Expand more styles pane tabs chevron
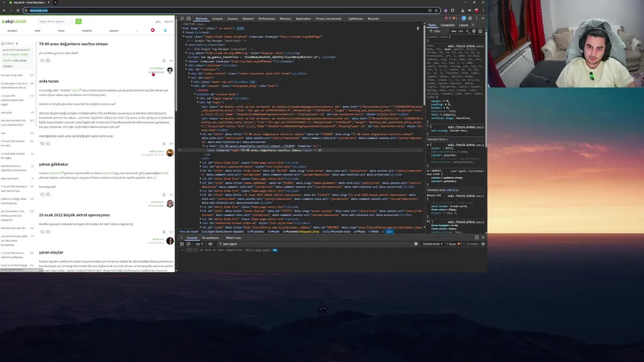The width and height of the screenshot is (644, 362). pyautogui.click(x=473, y=25)
